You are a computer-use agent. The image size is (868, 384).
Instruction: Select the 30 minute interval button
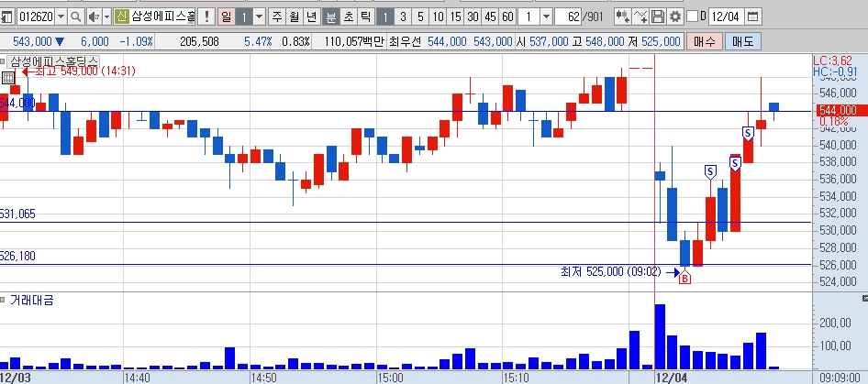click(x=473, y=16)
